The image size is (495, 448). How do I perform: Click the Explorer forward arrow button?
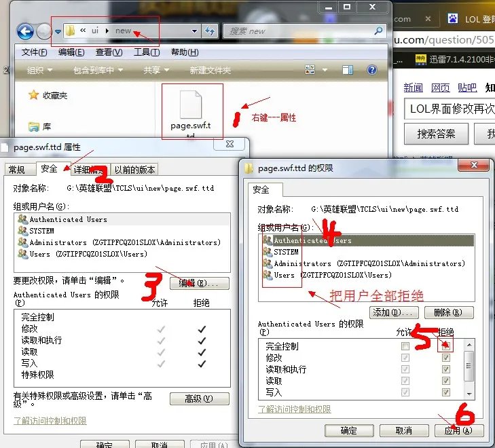click(x=43, y=31)
